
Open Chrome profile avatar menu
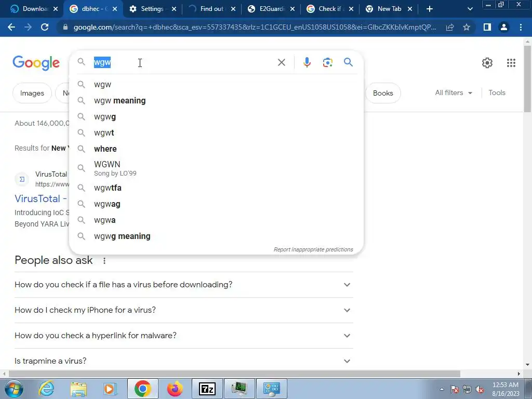pyautogui.click(x=504, y=27)
